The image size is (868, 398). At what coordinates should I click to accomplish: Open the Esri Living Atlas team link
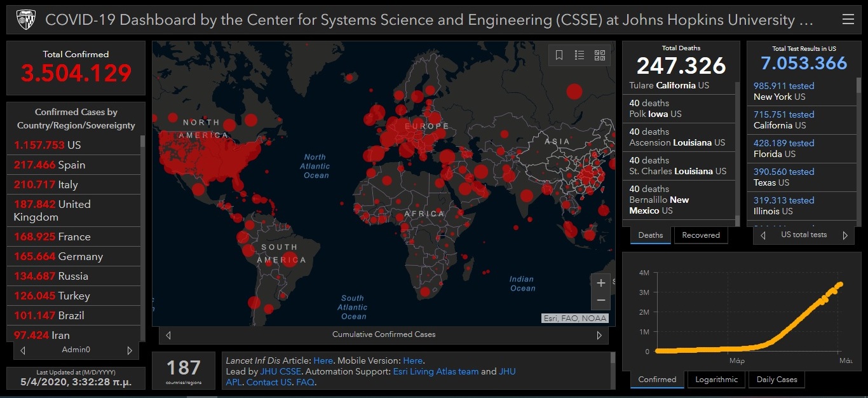pyautogui.click(x=435, y=371)
